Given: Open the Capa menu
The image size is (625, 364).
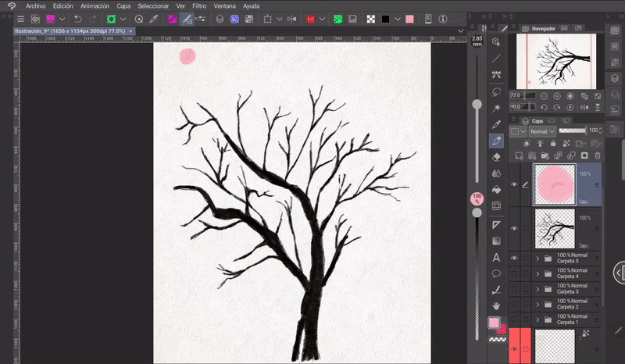Looking at the screenshot, I should point(123,5).
